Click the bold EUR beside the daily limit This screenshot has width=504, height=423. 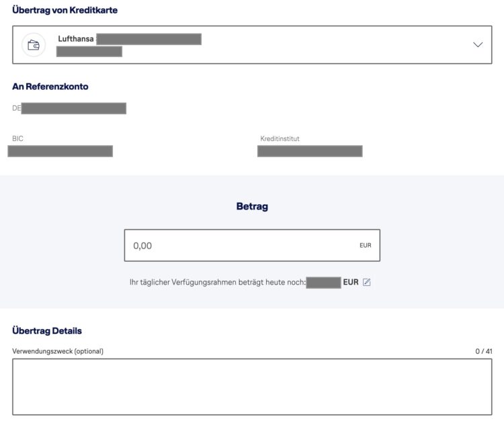351,282
